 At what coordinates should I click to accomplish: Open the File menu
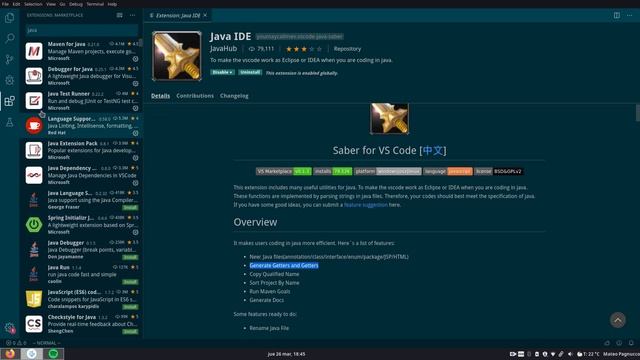[x=5, y=4]
